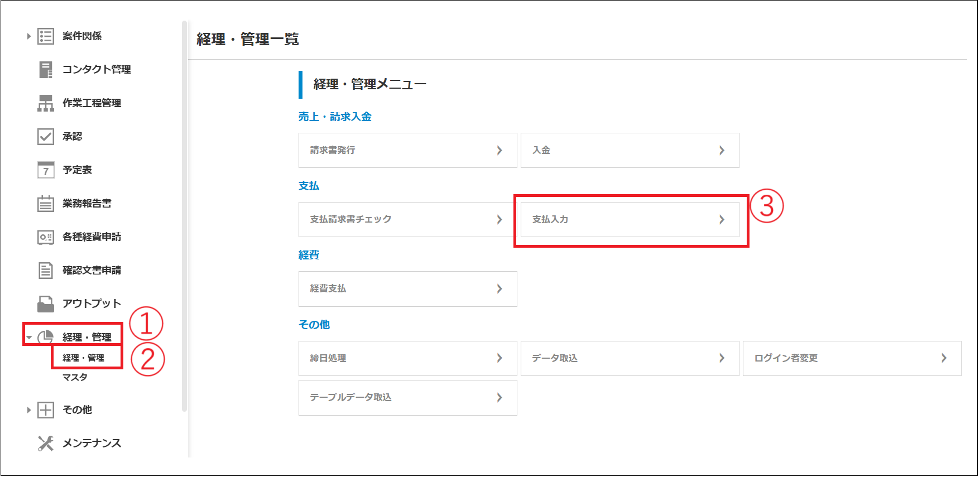The image size is (980, 477).
Task: Open the メンテナンス wrench icon
Action: (45, 444)
